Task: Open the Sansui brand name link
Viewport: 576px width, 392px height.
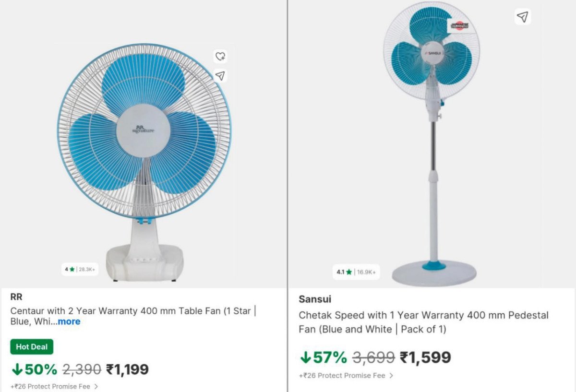Action: (315, 299)
